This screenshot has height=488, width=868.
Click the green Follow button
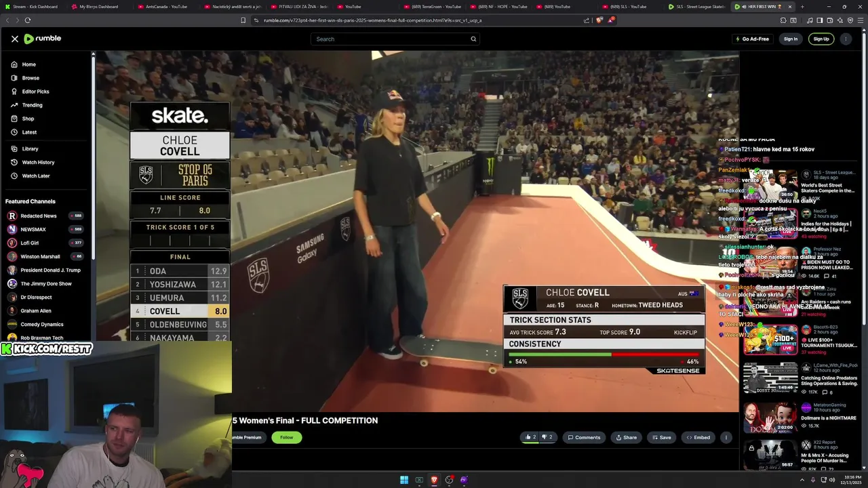(x=287, y=437)
